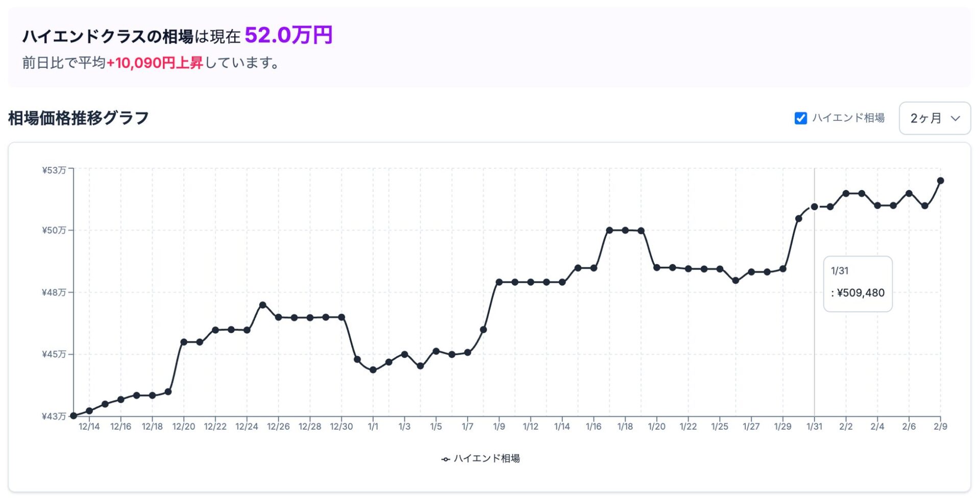Viewport: 980px width, 501px height.
Task: Click the 1/31 ¥509,480 tooltip box
Action: (857, 284)
